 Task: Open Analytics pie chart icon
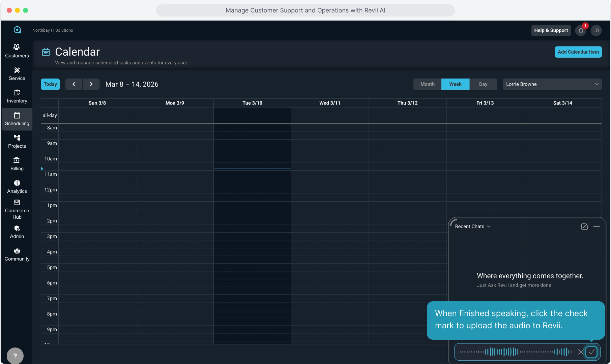pyautogui.click(x=17, y=183)
